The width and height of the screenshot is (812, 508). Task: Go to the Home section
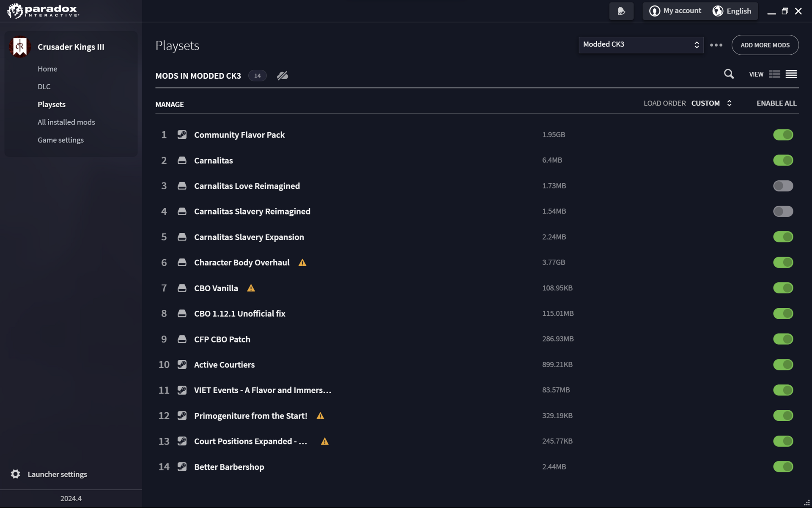coord(47,69)
